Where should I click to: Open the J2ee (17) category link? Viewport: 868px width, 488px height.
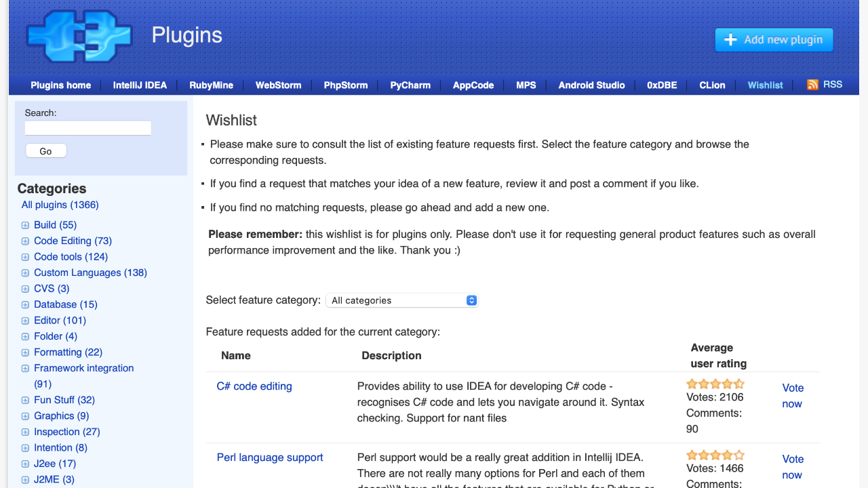55,464
